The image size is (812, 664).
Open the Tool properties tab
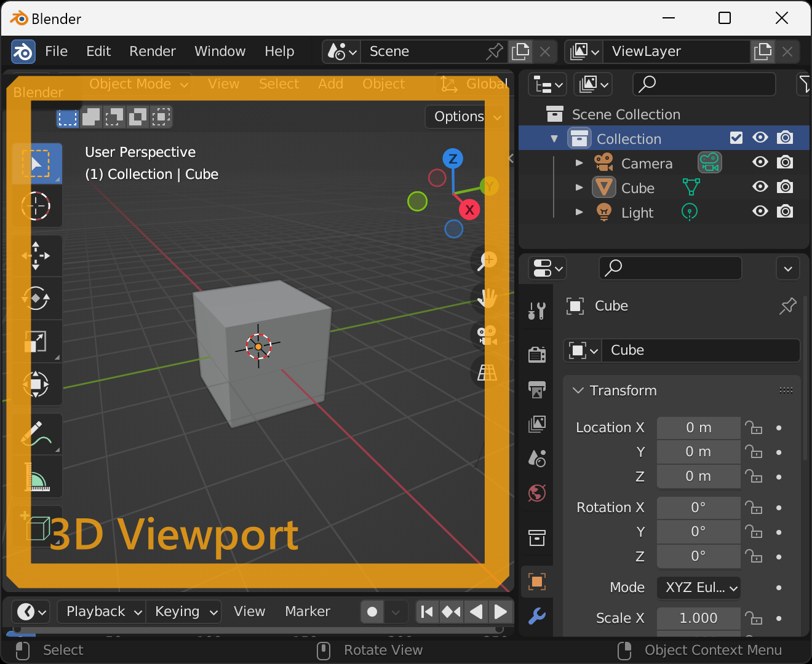(537, 311)
